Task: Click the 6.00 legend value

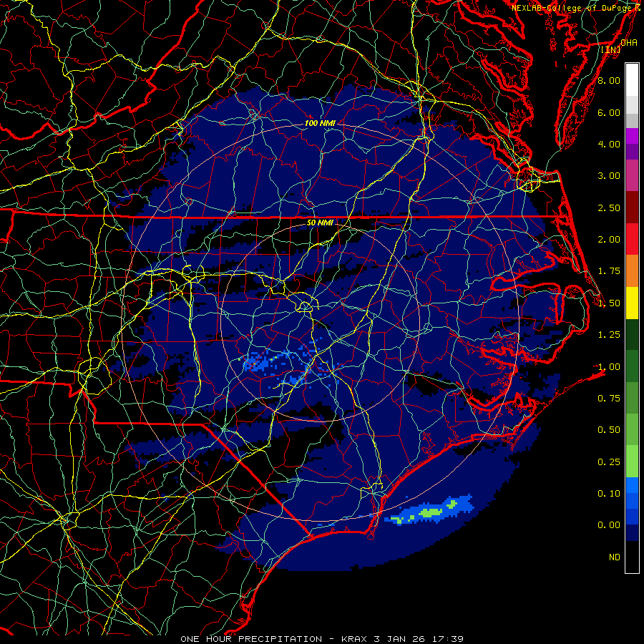Action: click(609, 112)
